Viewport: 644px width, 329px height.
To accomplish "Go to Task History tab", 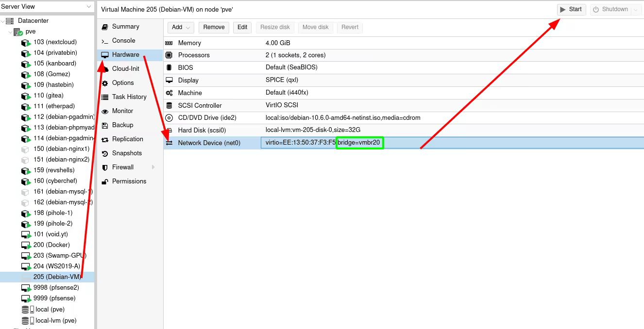I will coord(129,97).
